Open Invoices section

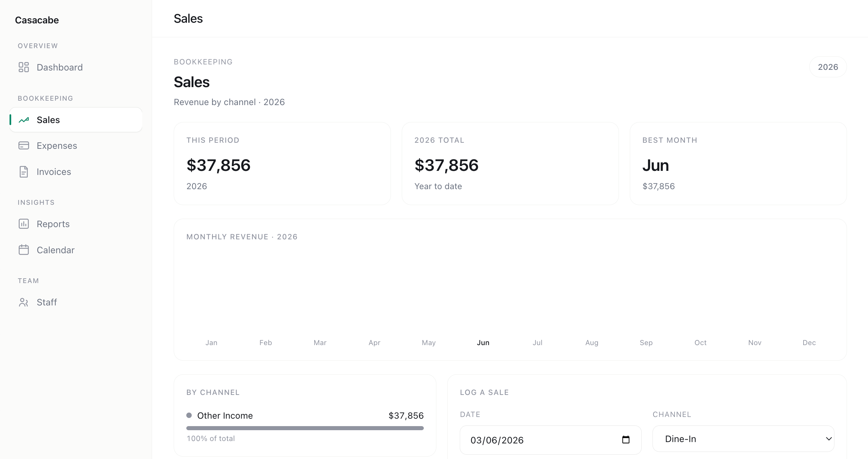tap(76, 172)
